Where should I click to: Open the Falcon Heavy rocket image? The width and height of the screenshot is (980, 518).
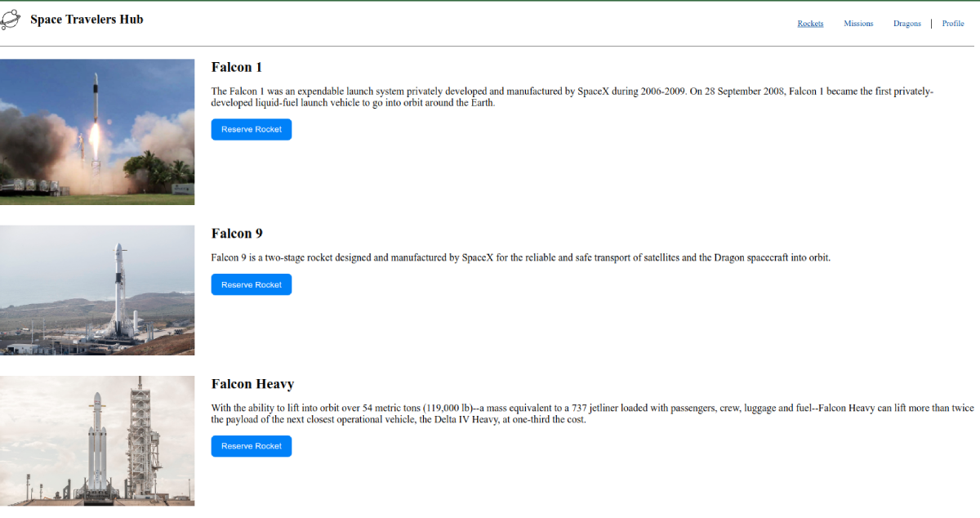(x=97, y=440)
